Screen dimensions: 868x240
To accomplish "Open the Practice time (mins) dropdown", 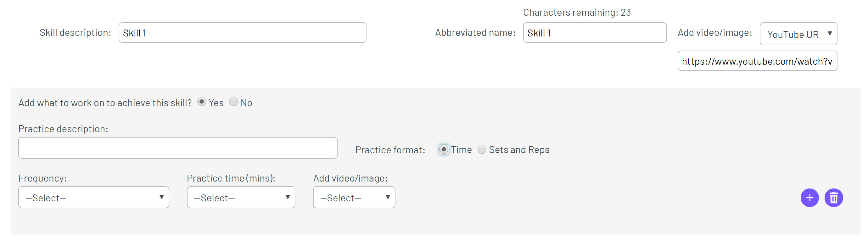I will tap(241, 197).
